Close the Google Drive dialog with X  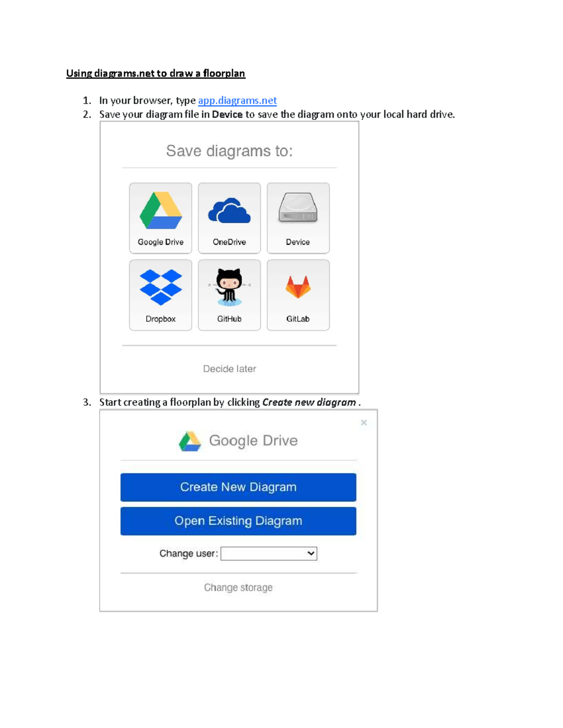click(x=364, y=422)
